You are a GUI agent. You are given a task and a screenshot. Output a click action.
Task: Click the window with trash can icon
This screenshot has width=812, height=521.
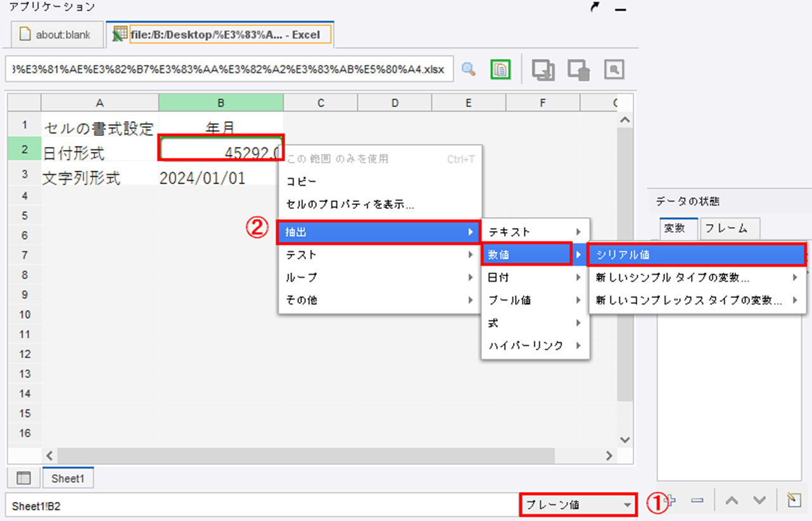click(x=579, y=70)
